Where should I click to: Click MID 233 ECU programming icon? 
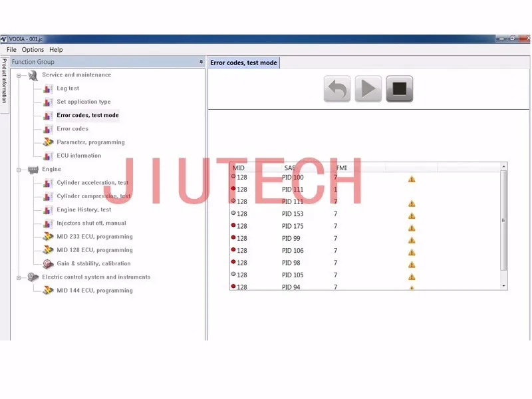pos(48,237)
